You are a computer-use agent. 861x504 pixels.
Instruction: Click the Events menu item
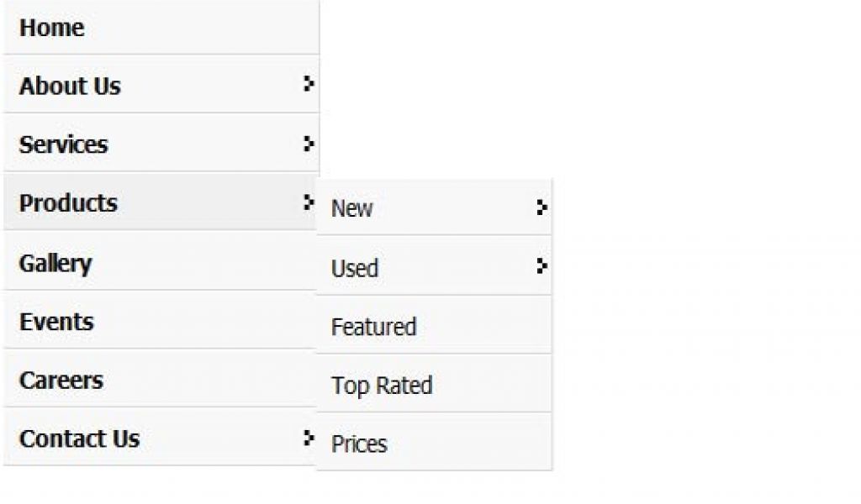(x=55, y=321)
